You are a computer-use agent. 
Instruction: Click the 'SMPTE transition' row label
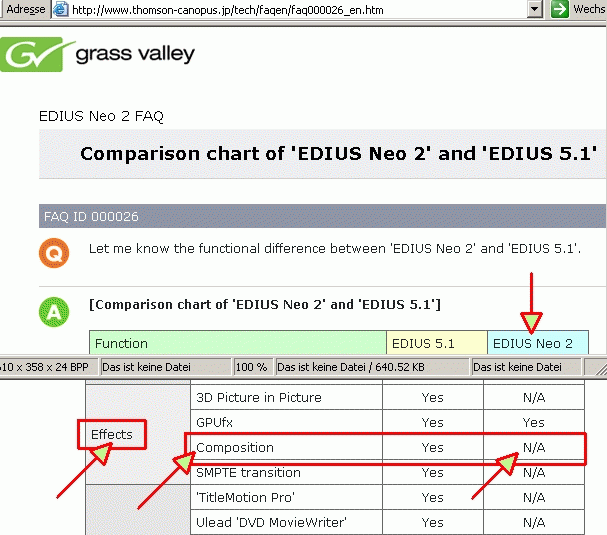click(x=248, y=472)
